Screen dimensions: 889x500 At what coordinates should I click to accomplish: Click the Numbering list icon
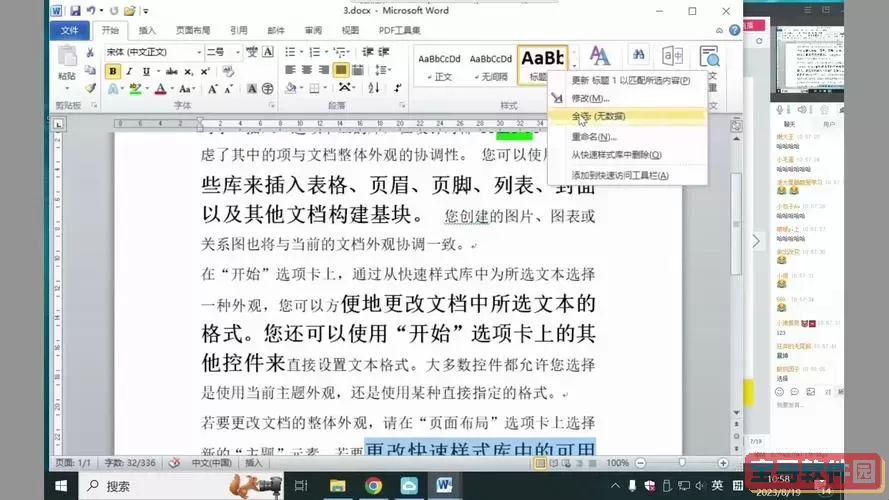tap(315, 52)
